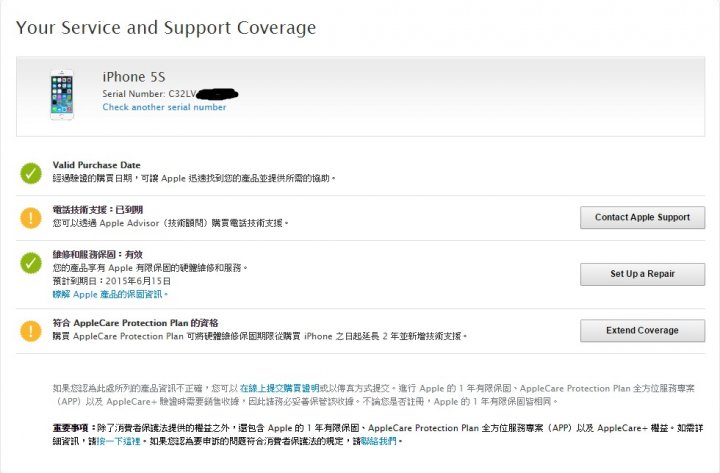Screen dimensions: 720x473
Task: Click the Valid Purchase Date heading
Action: pos(96,165)
